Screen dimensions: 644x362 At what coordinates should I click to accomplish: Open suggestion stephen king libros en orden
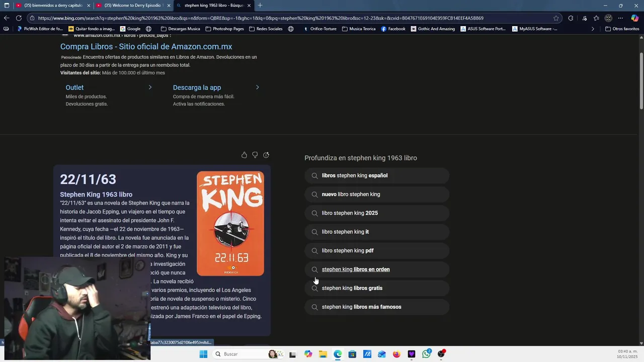point(377,269)
